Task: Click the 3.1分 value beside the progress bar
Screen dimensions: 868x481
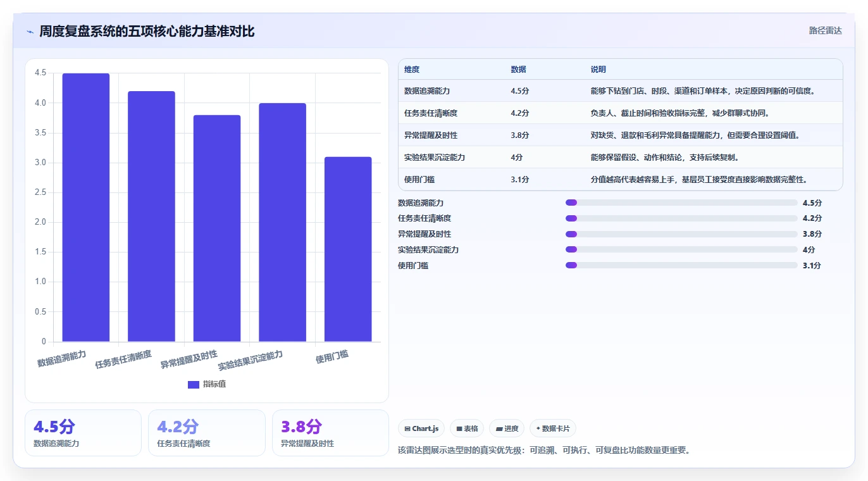Action: click(812, 266)
